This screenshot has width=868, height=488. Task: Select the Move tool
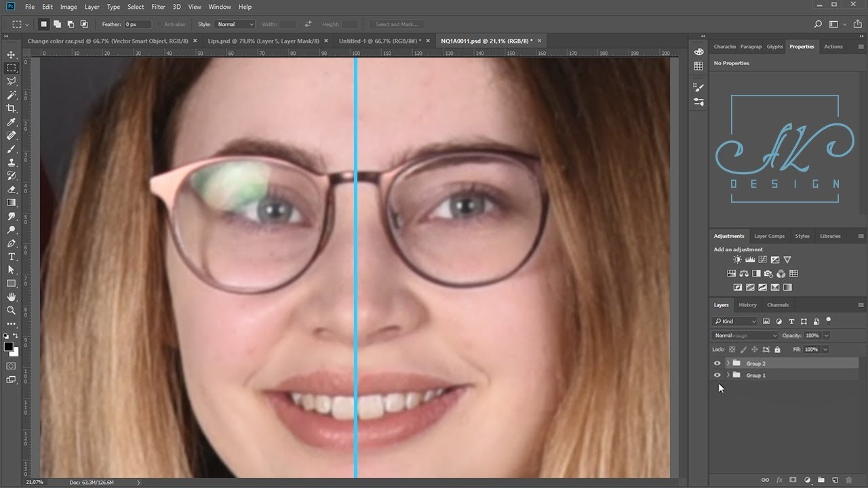(11, 55)
